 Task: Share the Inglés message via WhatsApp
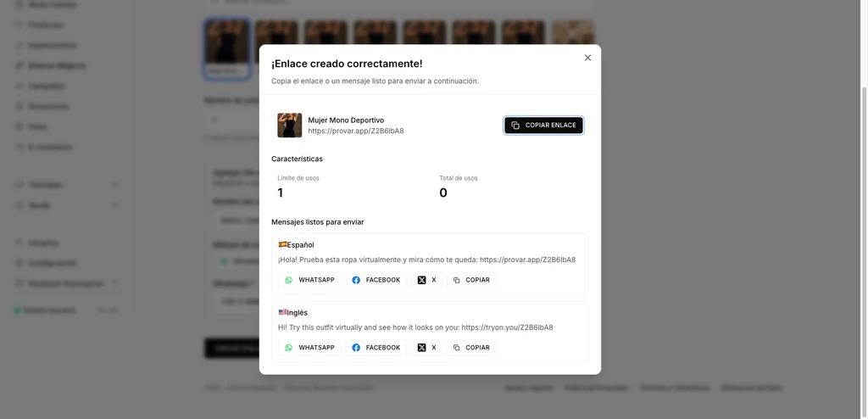click(x=310, y=348)
